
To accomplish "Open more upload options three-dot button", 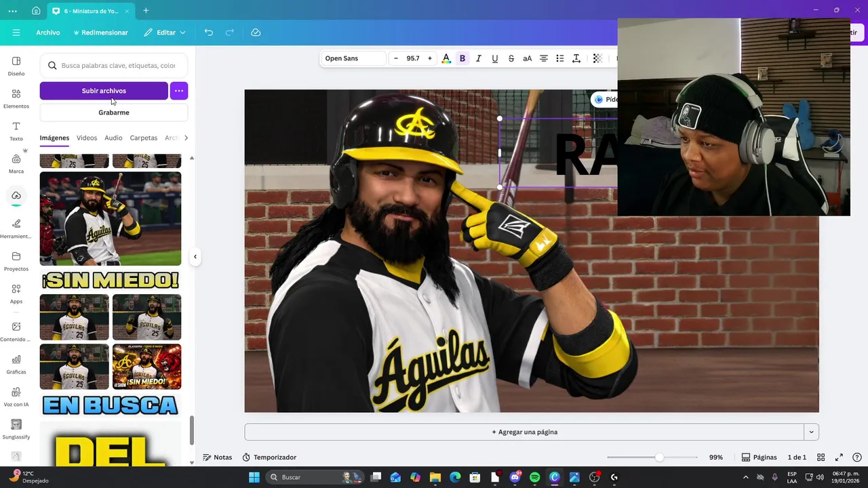I will pyautogui.click(x=179, y=91).
